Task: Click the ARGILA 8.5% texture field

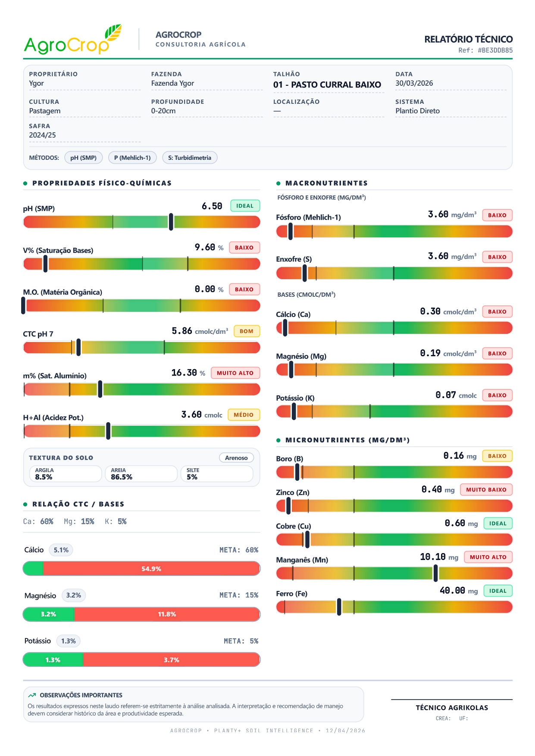Action: (65, 474)
